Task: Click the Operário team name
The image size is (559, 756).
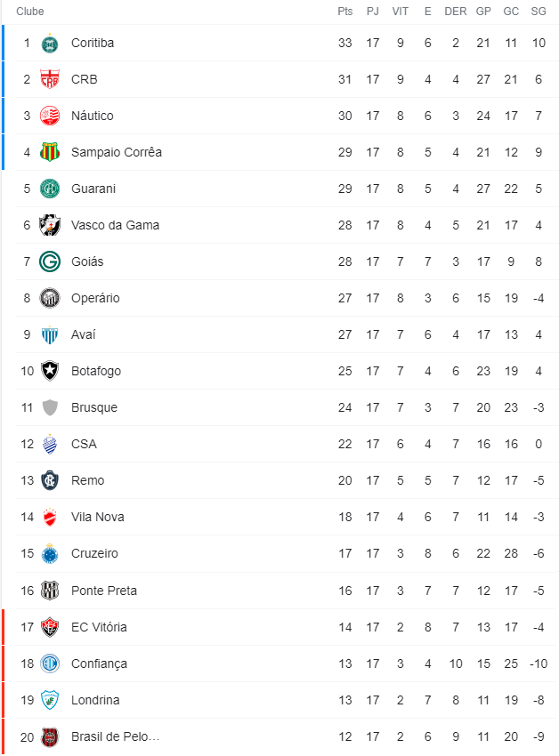Action: pos(95,298)
